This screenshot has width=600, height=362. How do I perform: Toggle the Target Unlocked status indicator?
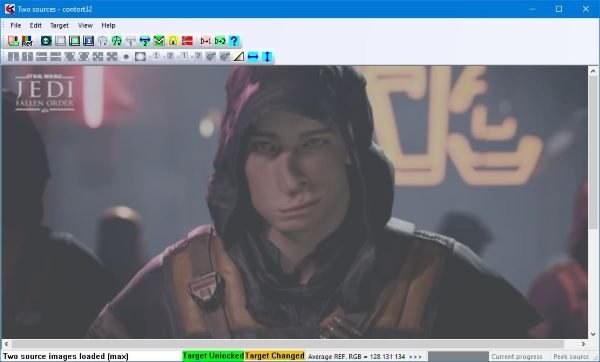coord(213,356)
